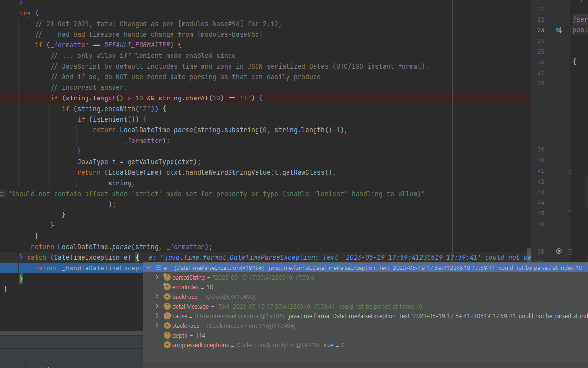Toggle code fold marker at line 41
The image size is (588, 368).
point(570,171)
